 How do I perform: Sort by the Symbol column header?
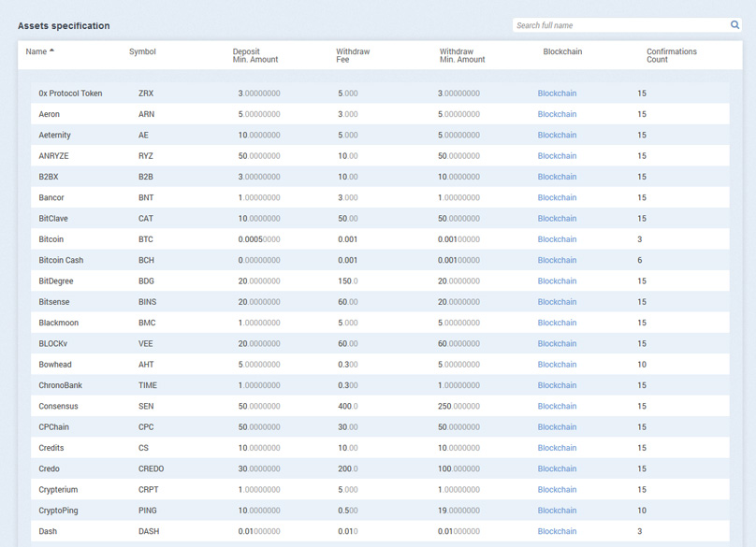(x=142, y=51)
